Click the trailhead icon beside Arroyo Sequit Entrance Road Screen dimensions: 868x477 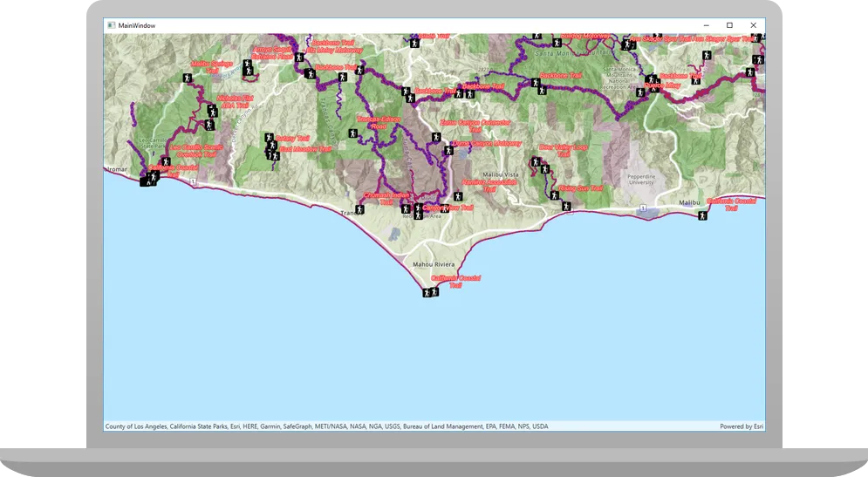[x=299, y=57]
